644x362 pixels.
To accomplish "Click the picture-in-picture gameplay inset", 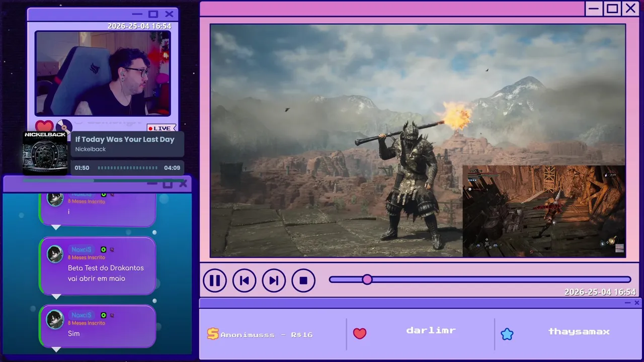I will tap(544, 211).
